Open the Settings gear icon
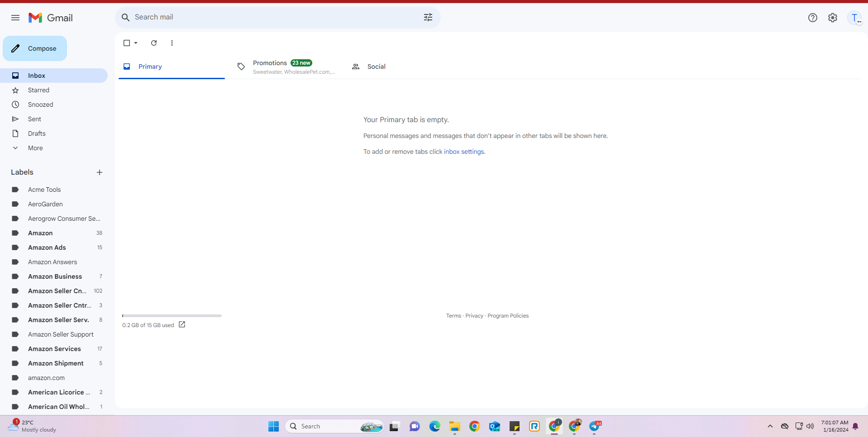 click(x=833, y=18)
